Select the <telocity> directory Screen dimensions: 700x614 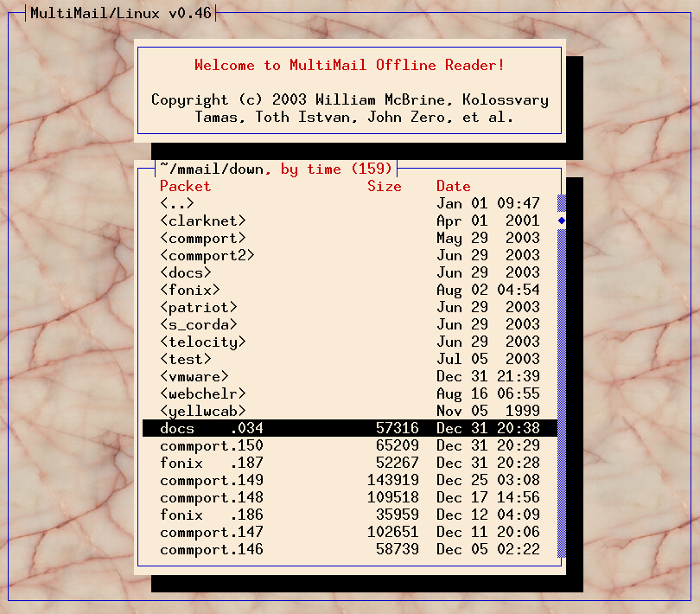click(203, 342)
